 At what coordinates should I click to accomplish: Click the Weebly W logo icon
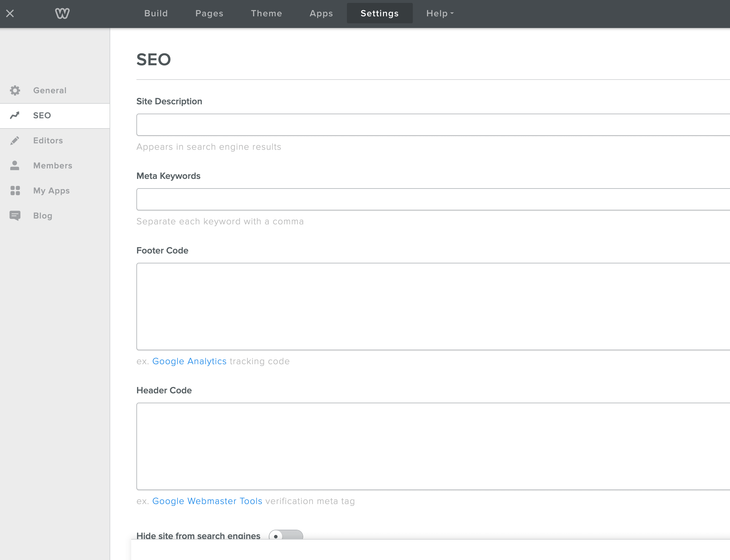click(61, 13)
